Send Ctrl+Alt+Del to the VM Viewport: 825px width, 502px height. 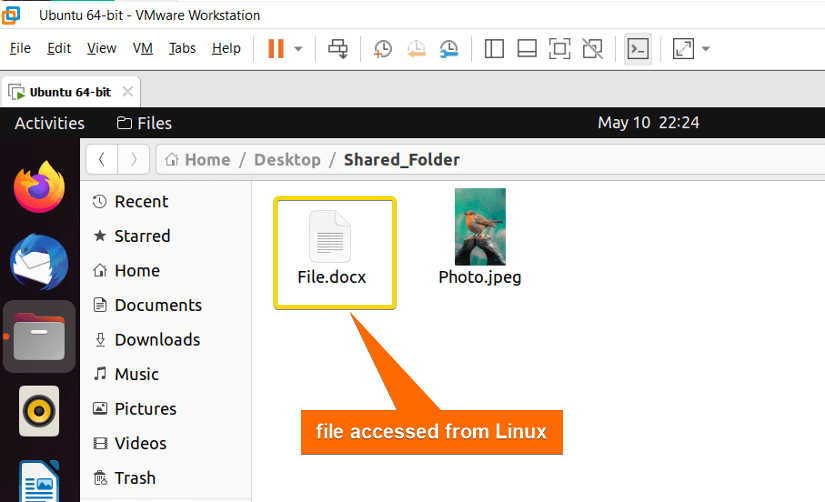point(338,49)
